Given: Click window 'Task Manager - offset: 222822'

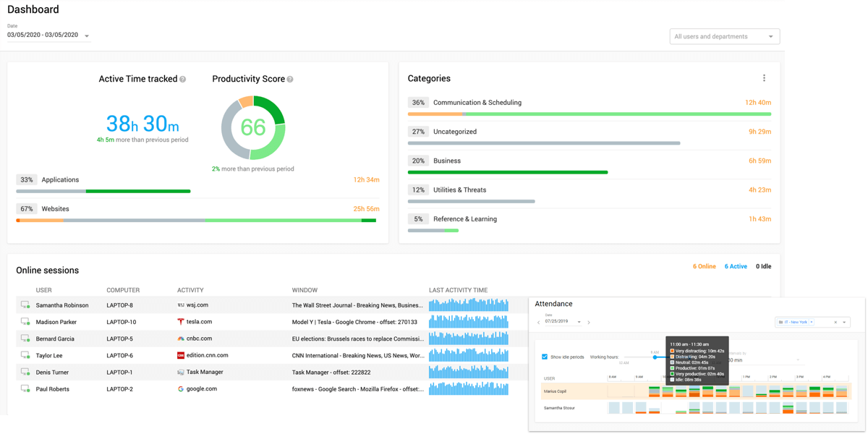Looking at the screenshot, I should 331,373.
